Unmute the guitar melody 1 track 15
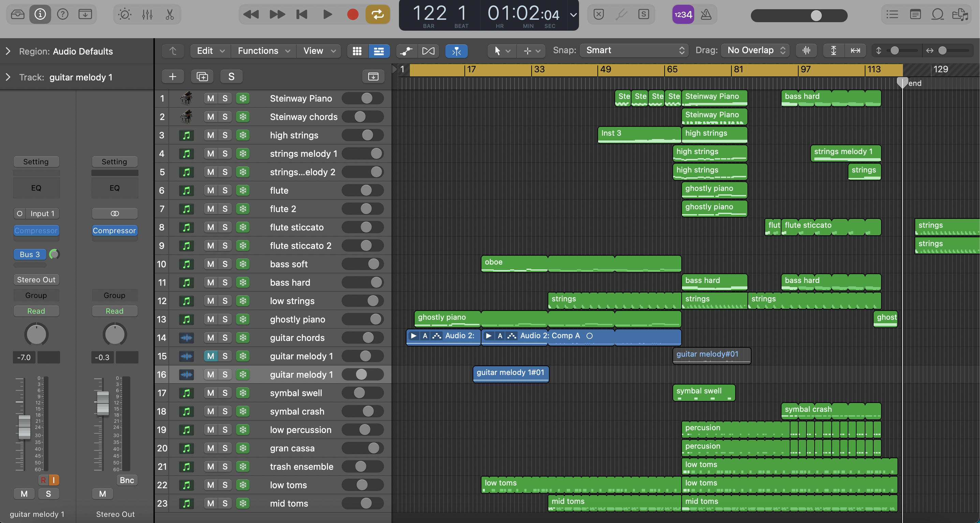 point(210,356)
